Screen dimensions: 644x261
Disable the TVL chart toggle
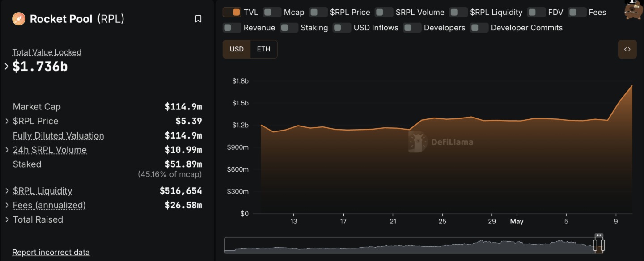point(232,12)
